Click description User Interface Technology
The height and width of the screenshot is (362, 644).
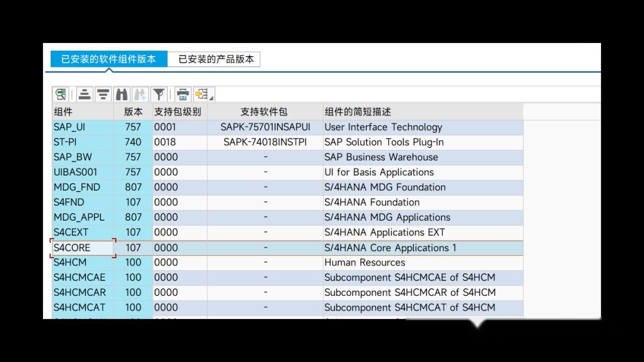click(x=423, y=127)
